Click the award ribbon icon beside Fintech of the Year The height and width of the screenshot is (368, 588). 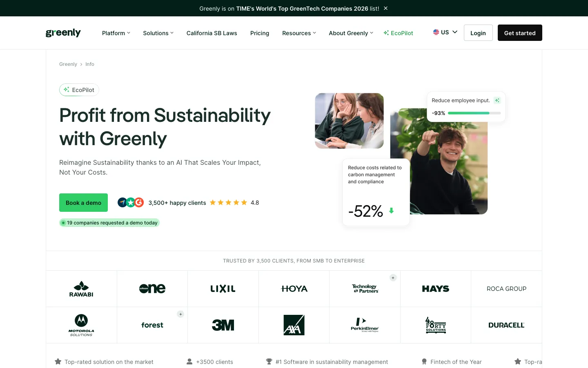tap(424, 361)
